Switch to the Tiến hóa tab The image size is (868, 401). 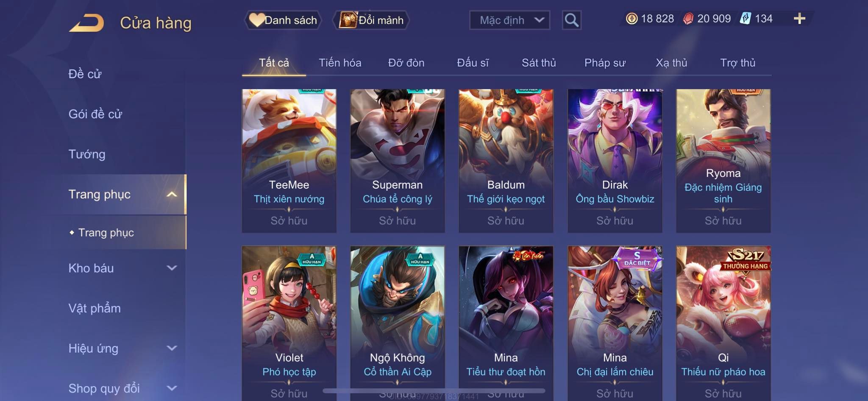[340, 63]
